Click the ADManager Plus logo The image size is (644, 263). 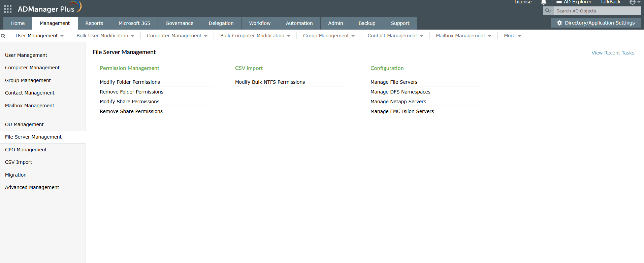[x=50, y=8]
